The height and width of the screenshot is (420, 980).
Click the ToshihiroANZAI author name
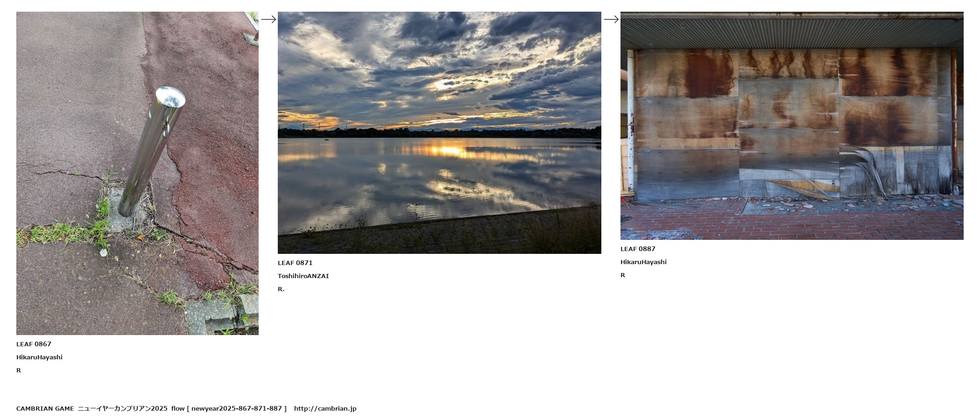[303, 276]
